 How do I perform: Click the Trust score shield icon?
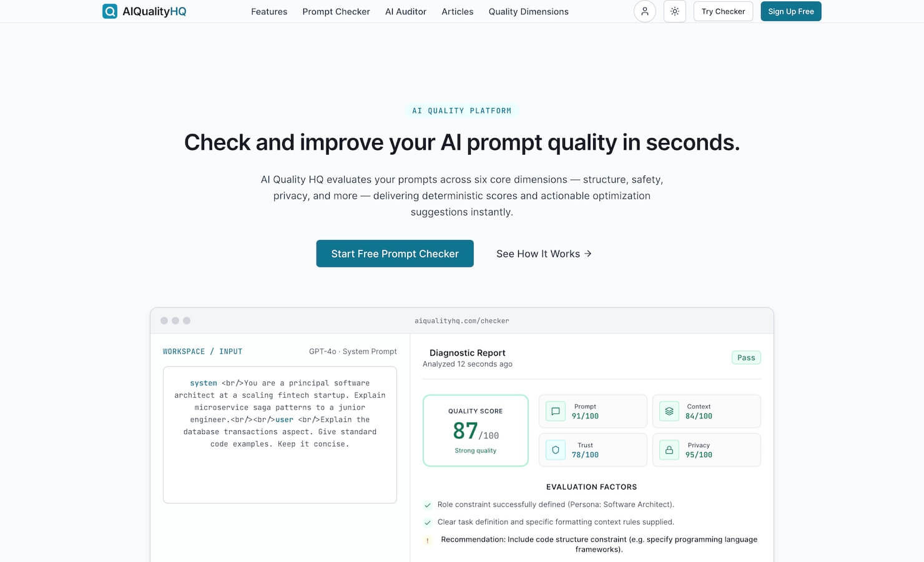coord(556,450)
